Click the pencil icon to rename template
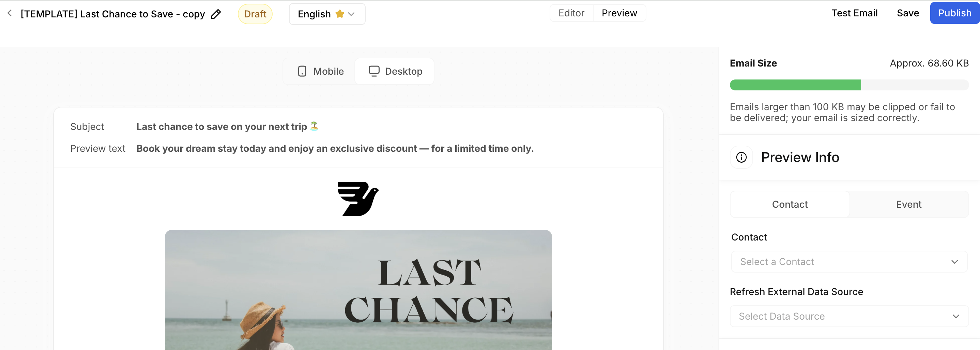This screenshot has height=350, width=980. [216, 14]
